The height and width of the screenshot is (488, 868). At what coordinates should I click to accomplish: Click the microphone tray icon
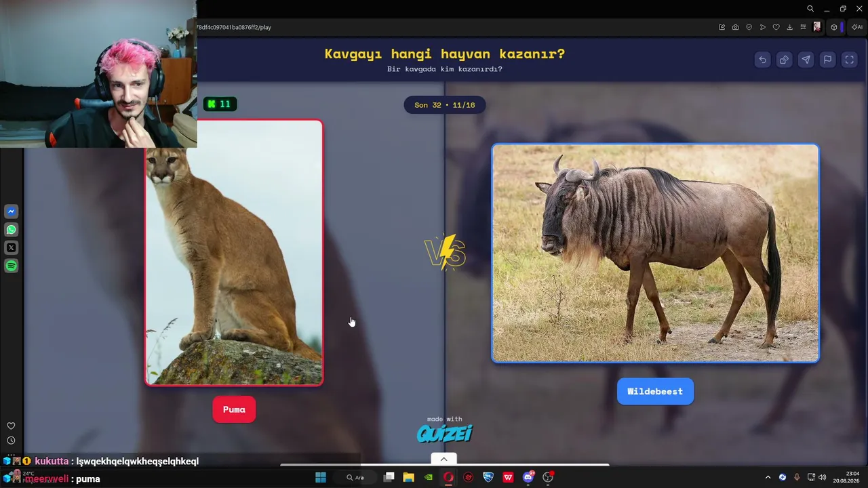[x=797, y=477]
